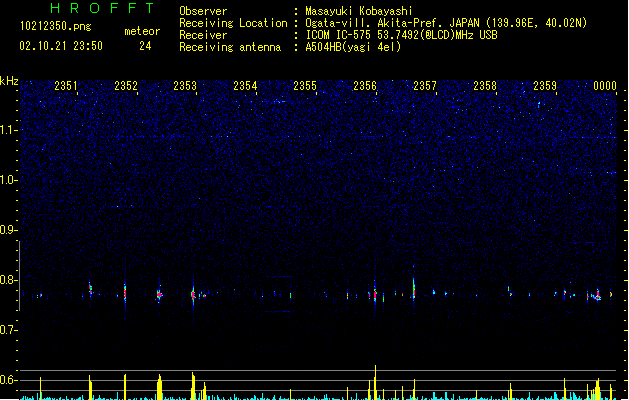Click the 0.7 kHz axis label
Viewport: 629px width, 400px height.
point(8,330)
